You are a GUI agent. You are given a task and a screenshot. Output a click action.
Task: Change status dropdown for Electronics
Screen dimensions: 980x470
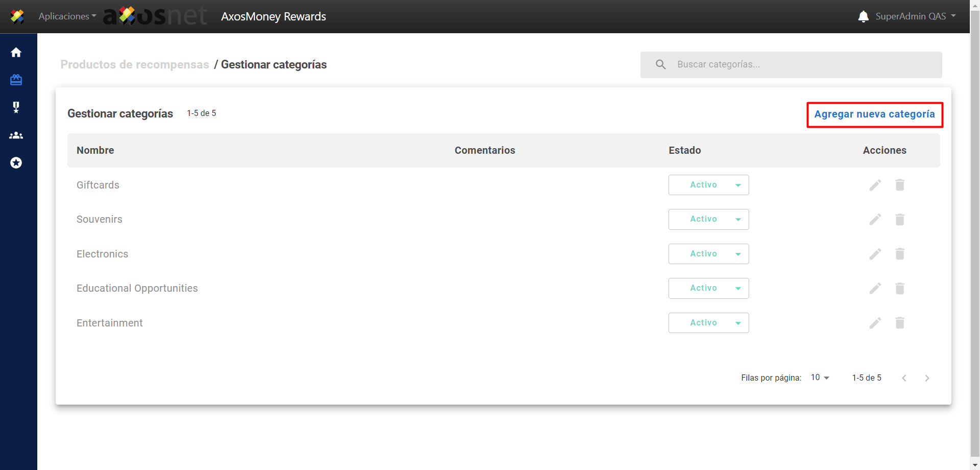point(708,254)
